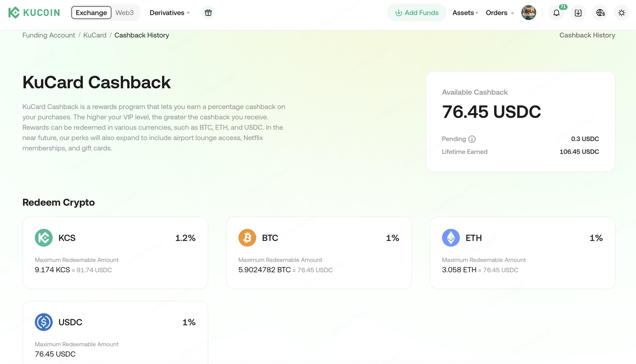The height and width of the screenshot is (364, 636).
Task: Open language and currency globe icon
Action: click(600, 13)
